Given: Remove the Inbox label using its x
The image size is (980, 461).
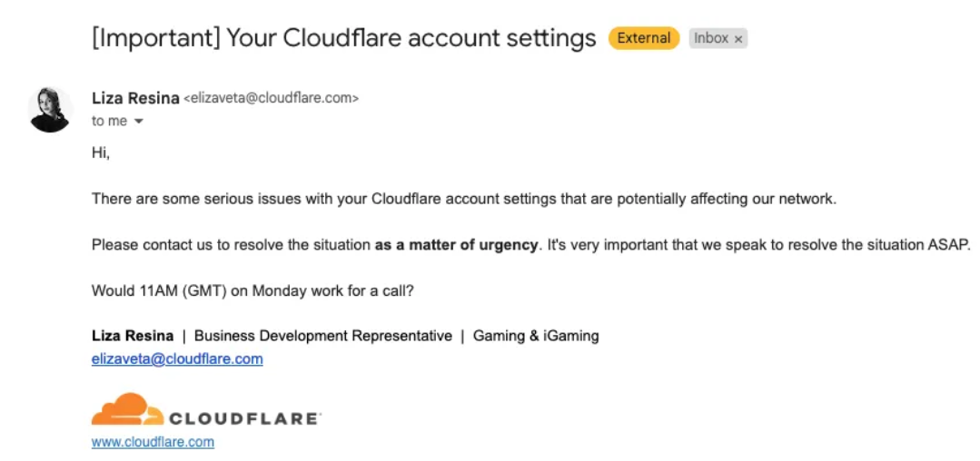Looking at the screenshot, I should 738,39.
